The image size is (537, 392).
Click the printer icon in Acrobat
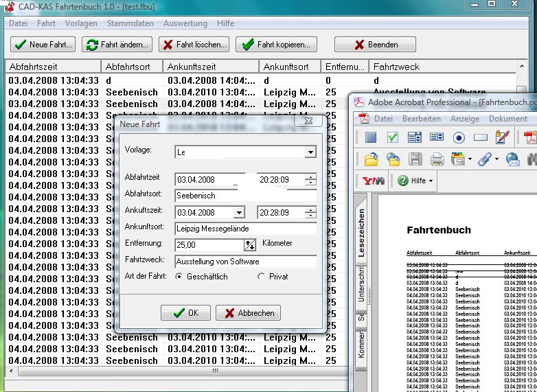click(437, 159)
